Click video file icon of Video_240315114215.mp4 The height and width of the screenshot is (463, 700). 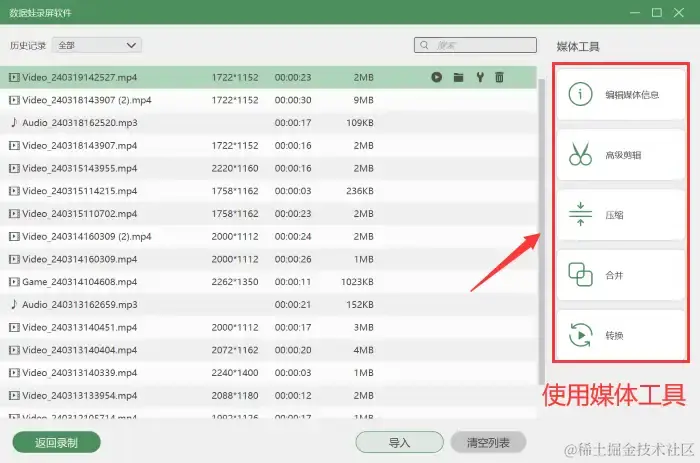tap(14, 191)
